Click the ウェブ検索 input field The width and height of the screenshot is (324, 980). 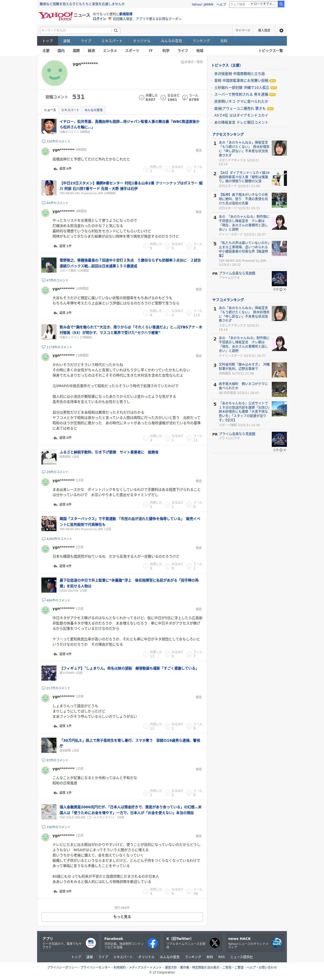[x=239, y=4]
